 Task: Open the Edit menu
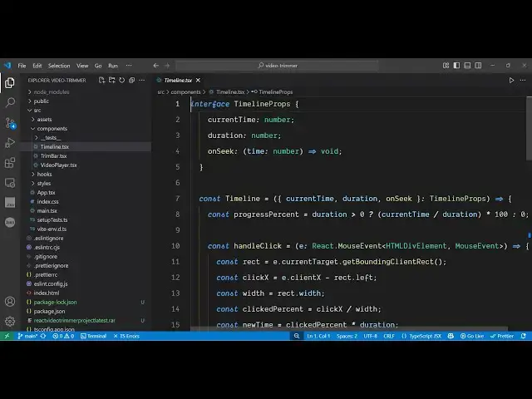click(37, 66)
